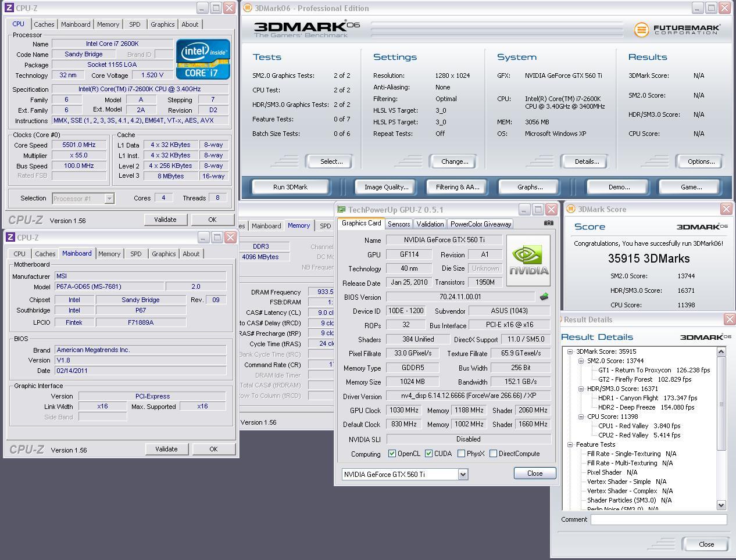The height and width of the screenshot is (560, 736).
Task: Switch to Caches tab in top CPU-Z
Action: pyautogui.click(x=44, y=24)
